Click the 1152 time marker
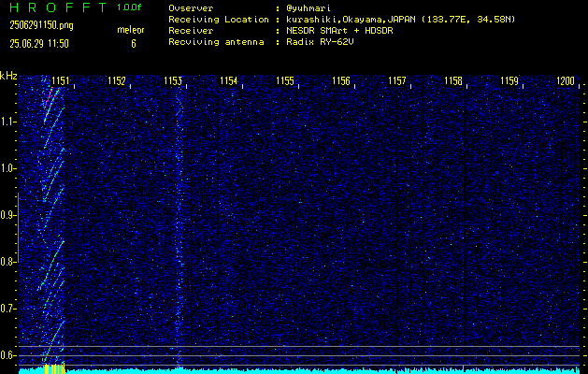 click(116, 81)
